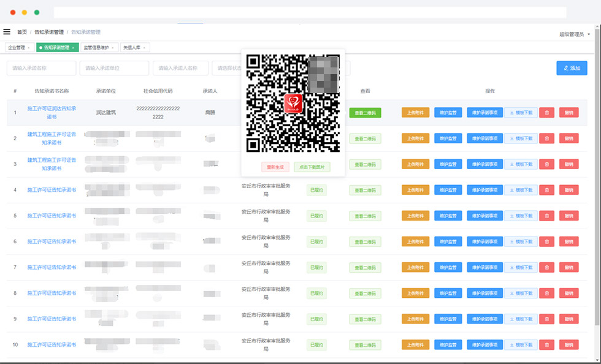The width and height of the screenshot is (601, 364).
Task: Close the 失信人库 tab with its x
Action: pyautogui.click(x=144, y=48)
